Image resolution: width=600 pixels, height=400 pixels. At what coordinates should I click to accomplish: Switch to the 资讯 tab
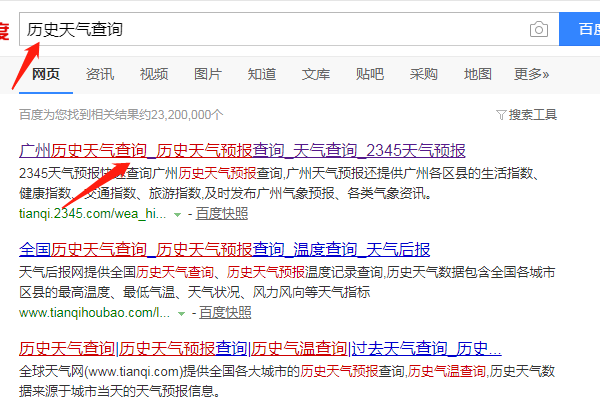pyautogui.click(x=100, y=74)
